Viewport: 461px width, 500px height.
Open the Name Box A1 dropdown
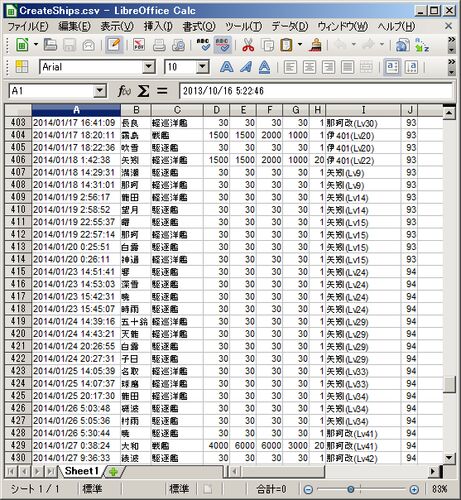[99, 91]
